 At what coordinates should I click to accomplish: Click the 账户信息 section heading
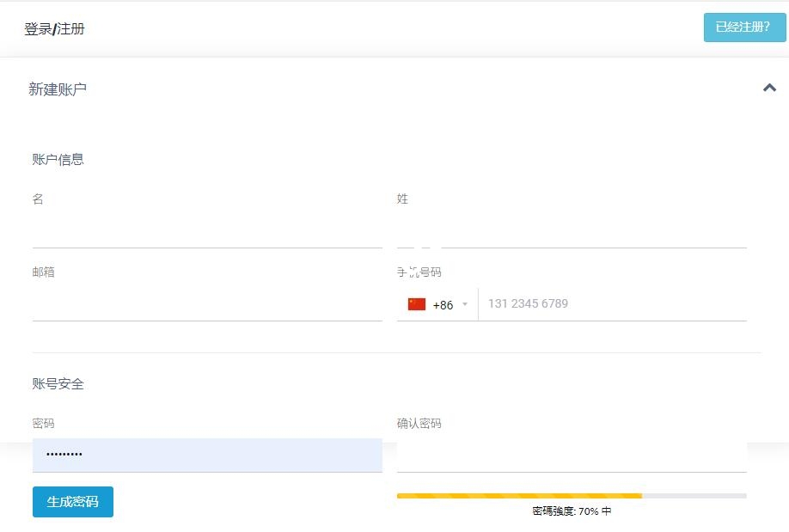58,159
